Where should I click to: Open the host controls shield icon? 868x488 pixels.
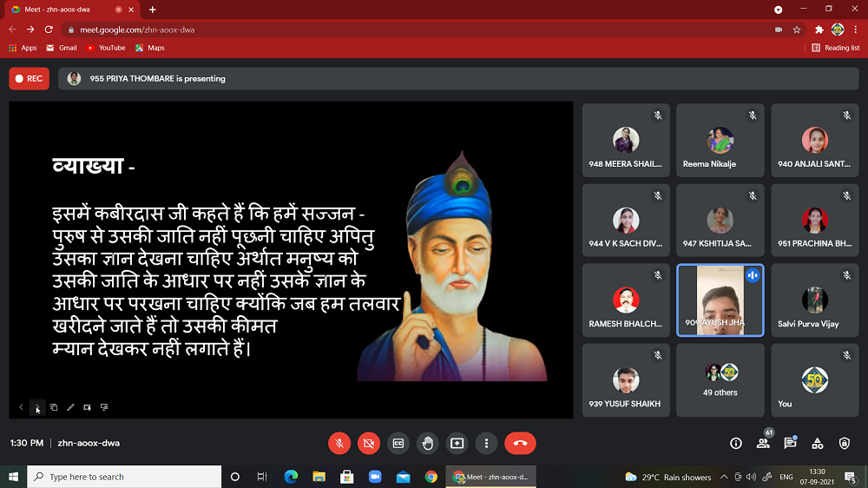point(845,443)
